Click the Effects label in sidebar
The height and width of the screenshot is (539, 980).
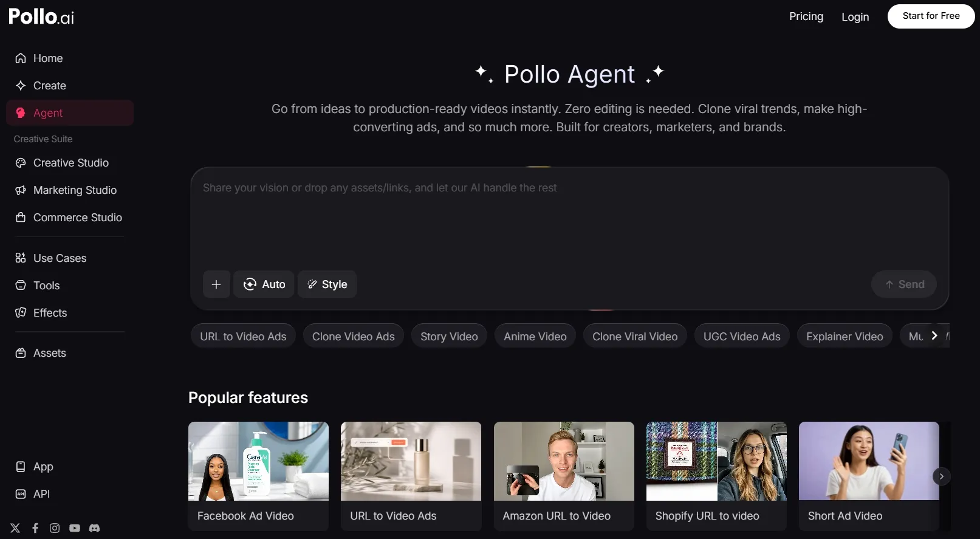tap(50, 313)
